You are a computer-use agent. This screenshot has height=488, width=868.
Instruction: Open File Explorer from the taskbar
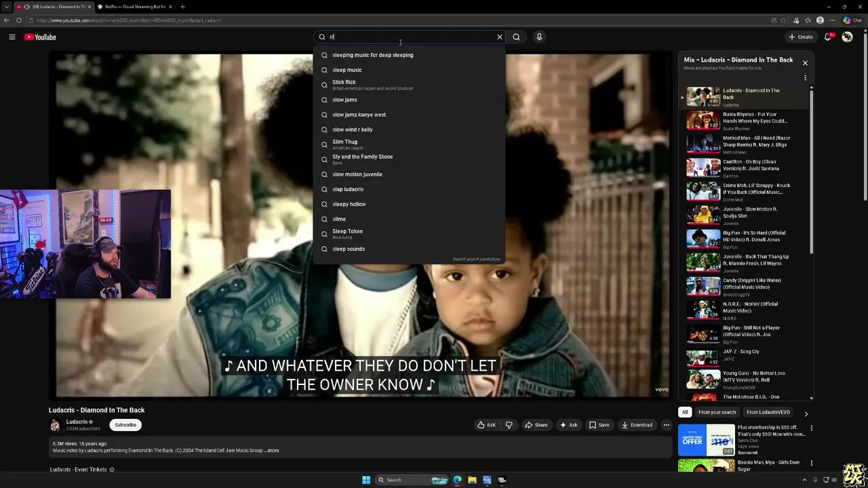[472, 480]
